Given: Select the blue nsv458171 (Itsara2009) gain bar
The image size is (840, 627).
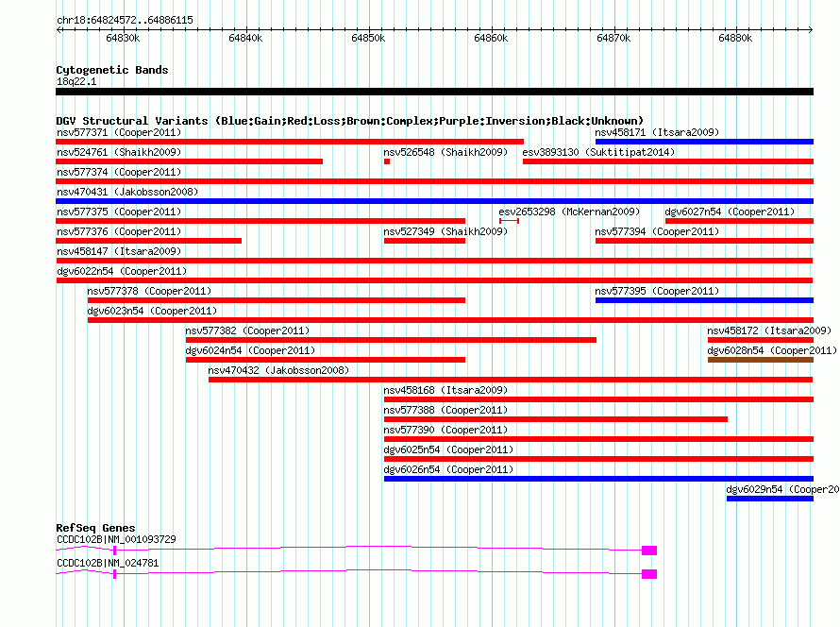Looking at the screenshot, I should [x=704, y=142].
